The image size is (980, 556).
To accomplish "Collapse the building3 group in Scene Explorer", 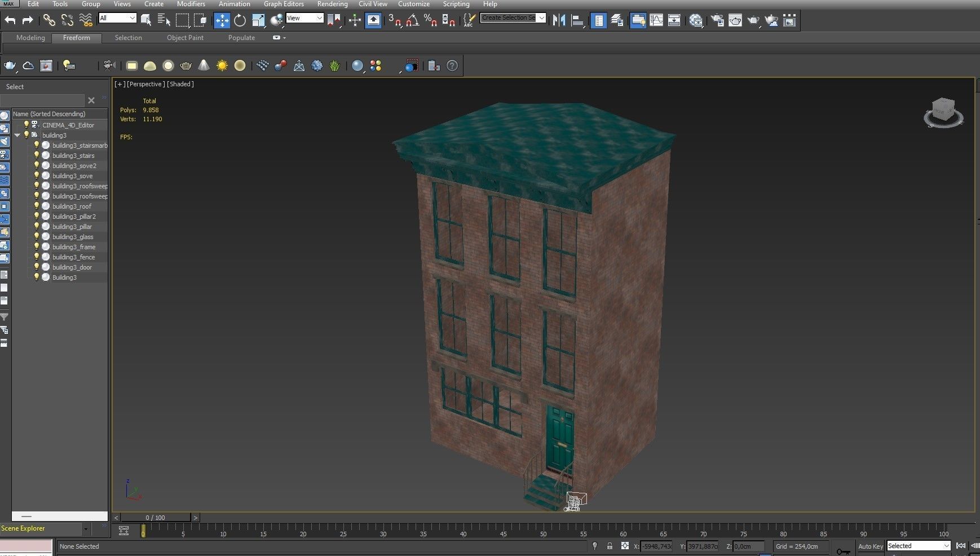I will click(17, 135).
